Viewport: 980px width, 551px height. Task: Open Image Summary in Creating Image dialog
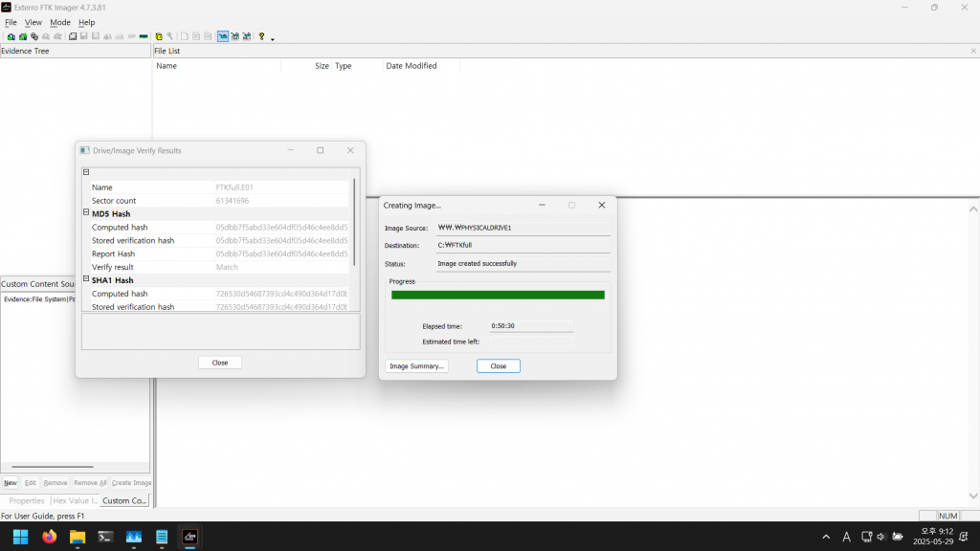416,366
